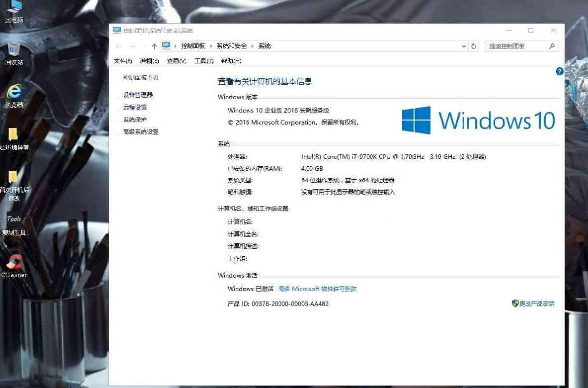Open 此电脑 on the desktop
The width and height of the screenshot is (588, 388).
point(14,10)
